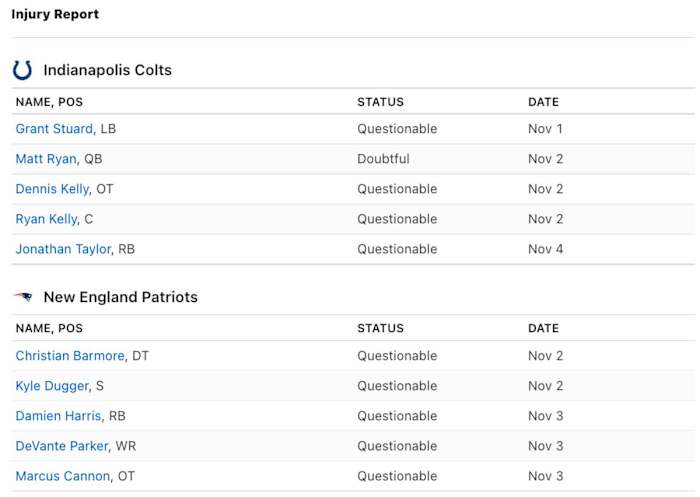The height and width of the screenshot is (497, 700).
Task: Click the Injury Report section title
Action: point(55,15)
